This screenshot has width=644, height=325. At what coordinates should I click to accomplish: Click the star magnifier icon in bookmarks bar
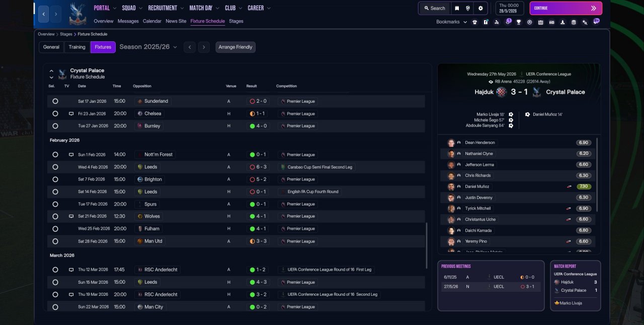tap(585, 22)
